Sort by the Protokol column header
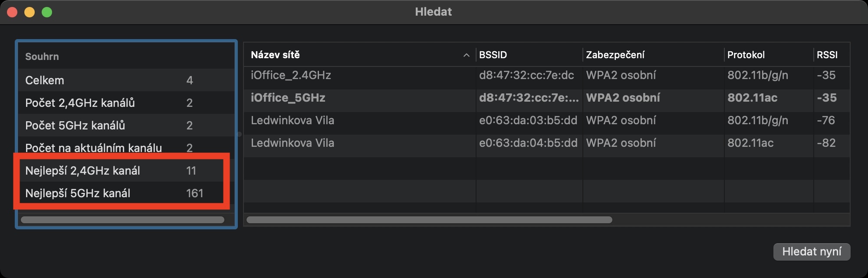The height and width of the screenshot is (278, 868). 746,55
